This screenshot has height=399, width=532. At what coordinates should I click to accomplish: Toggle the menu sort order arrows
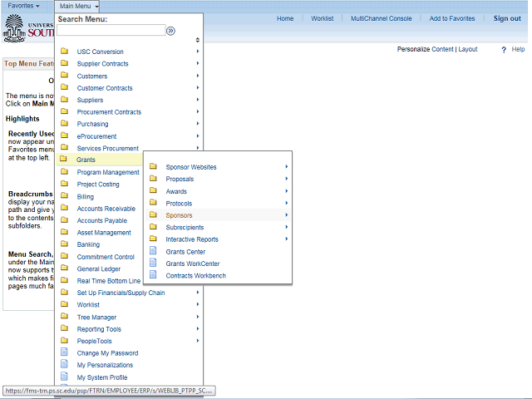pos(197,40)
